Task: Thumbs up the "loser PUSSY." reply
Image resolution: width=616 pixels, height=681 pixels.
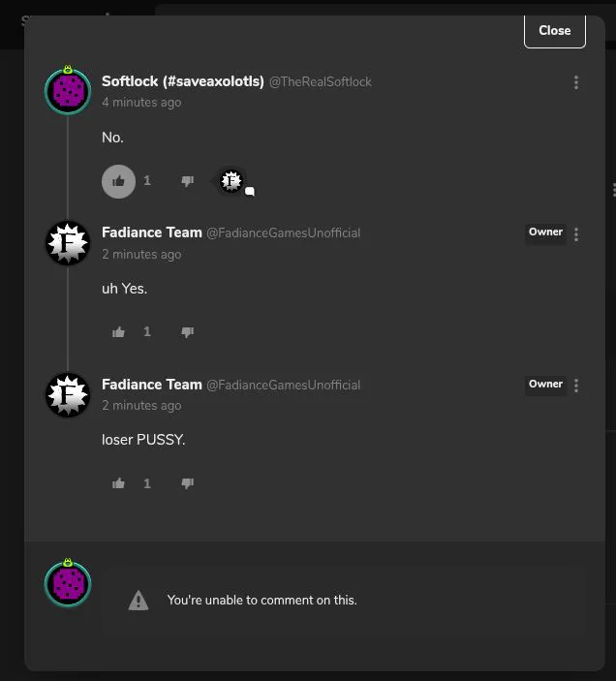Action: pos(118,483)
